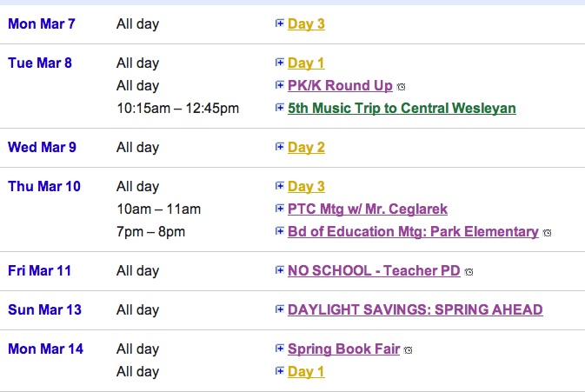Open the 5th Music Trip to Central Wesleyan link
The width and height of the screenshot is (585, 392).
(x=402, y=108)
